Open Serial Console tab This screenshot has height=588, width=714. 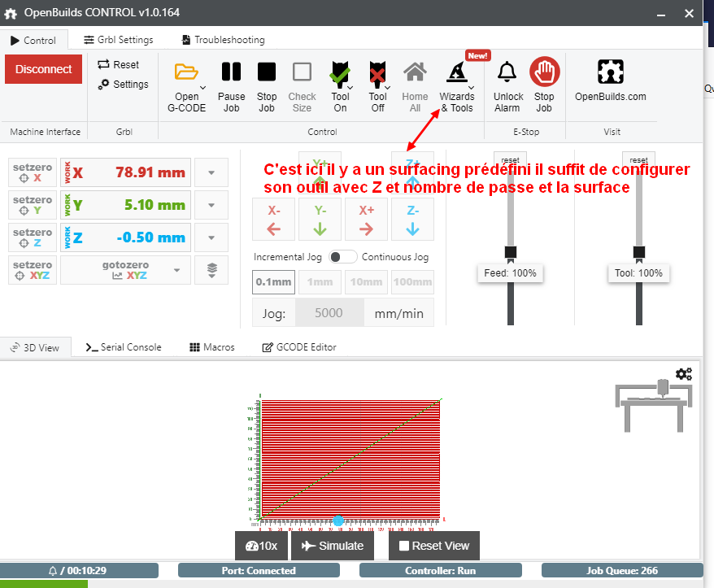click(x=124, y=347)
